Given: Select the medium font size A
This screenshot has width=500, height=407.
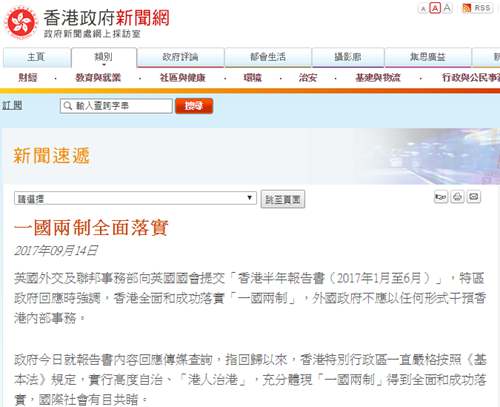Looking at the screenshot, I should click(x=435, y=8).
